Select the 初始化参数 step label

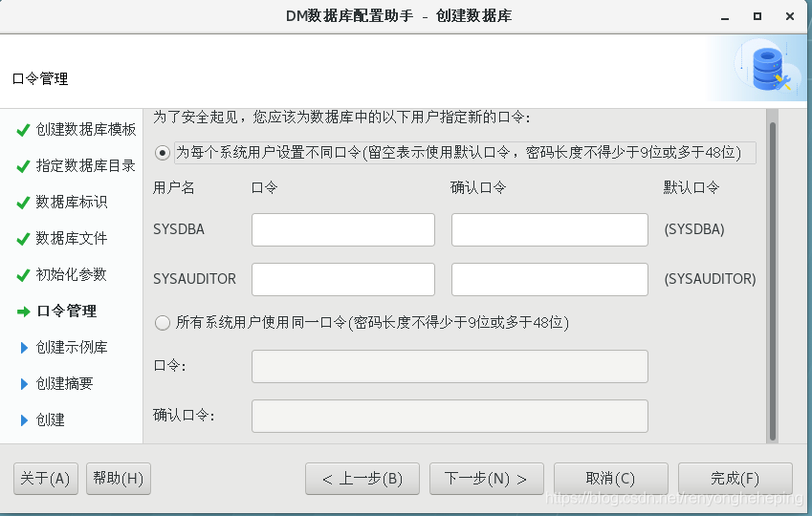tap(72, 274)
